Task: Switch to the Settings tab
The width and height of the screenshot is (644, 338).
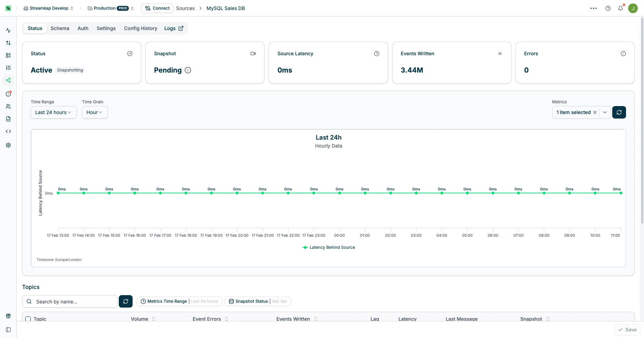Action: pos(106,28)
